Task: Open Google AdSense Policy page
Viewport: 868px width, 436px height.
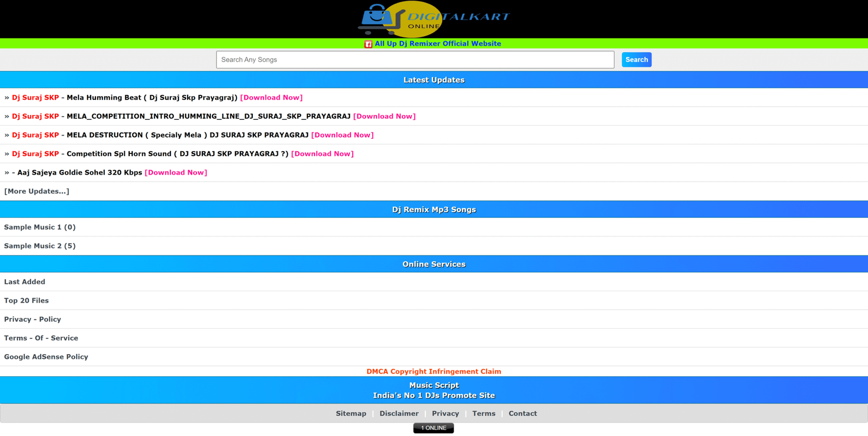Action: [x=46, y=357]
